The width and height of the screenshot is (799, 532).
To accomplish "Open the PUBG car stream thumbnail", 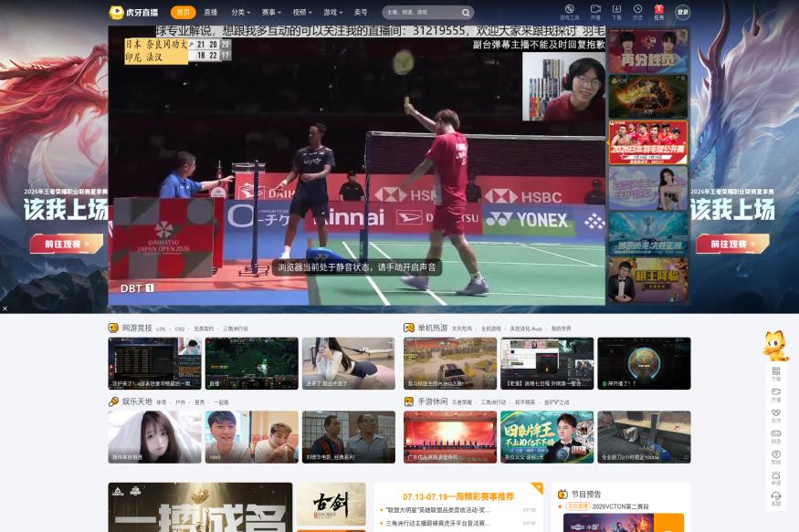I will (x=450, y=363).
